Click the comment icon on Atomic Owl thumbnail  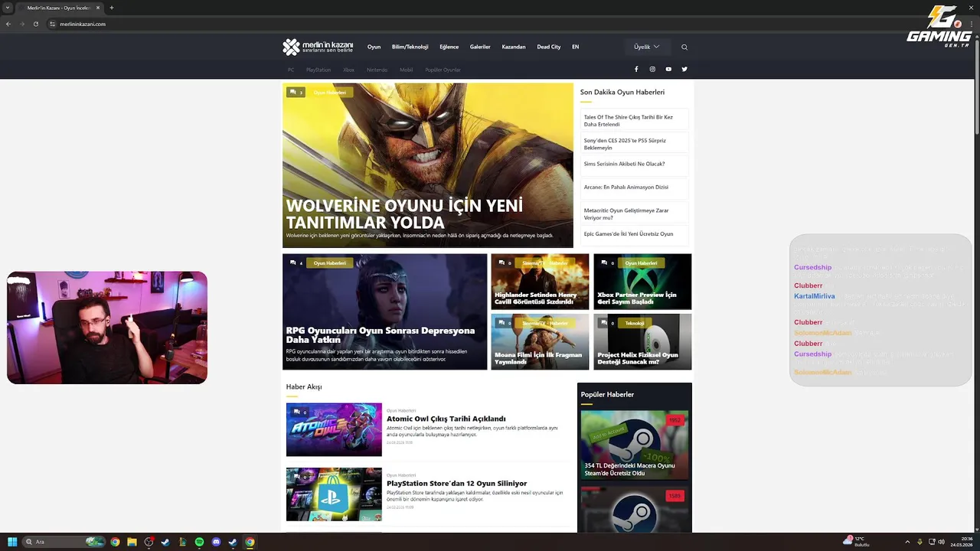(x=299, y=412)
